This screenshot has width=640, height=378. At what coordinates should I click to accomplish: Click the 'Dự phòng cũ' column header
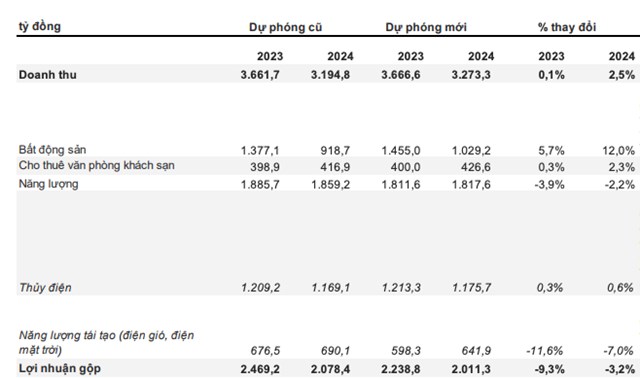pos(285,27)
